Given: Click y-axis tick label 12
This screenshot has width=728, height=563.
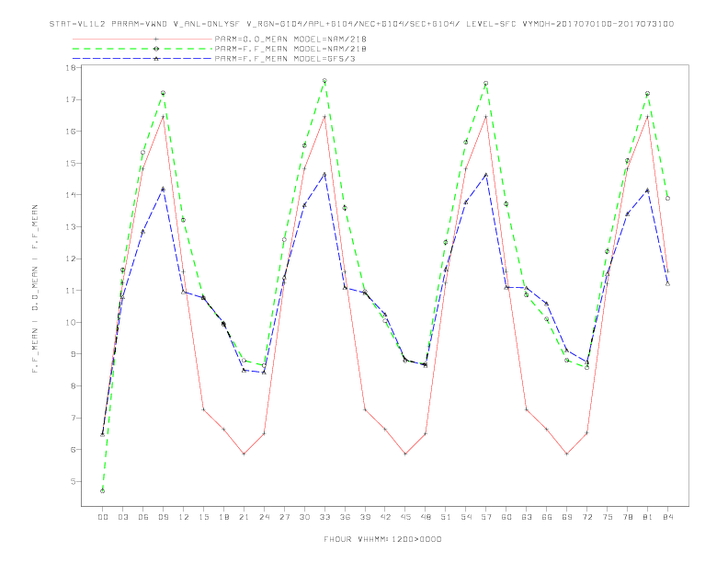Looking at the screenshot, I should 71,259.
